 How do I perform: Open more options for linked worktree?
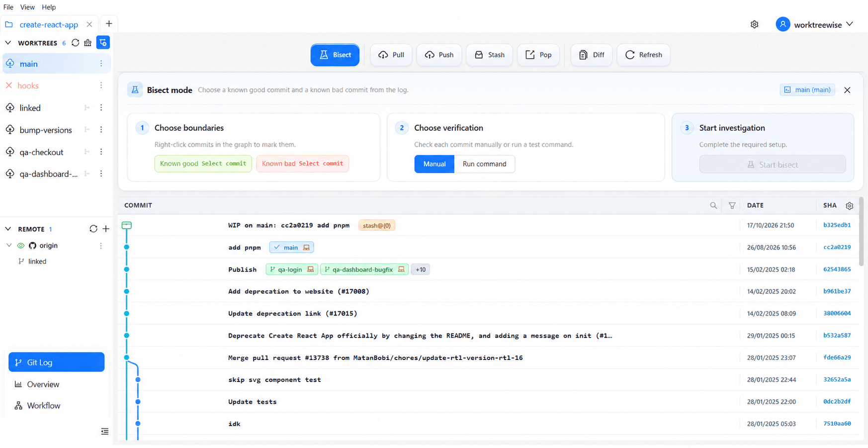pyautogui.click(x=101, y=108)
